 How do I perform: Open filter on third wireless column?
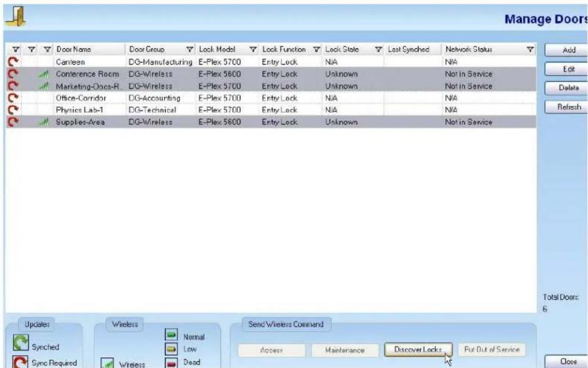pyautogui.click(x=47, y=49)
